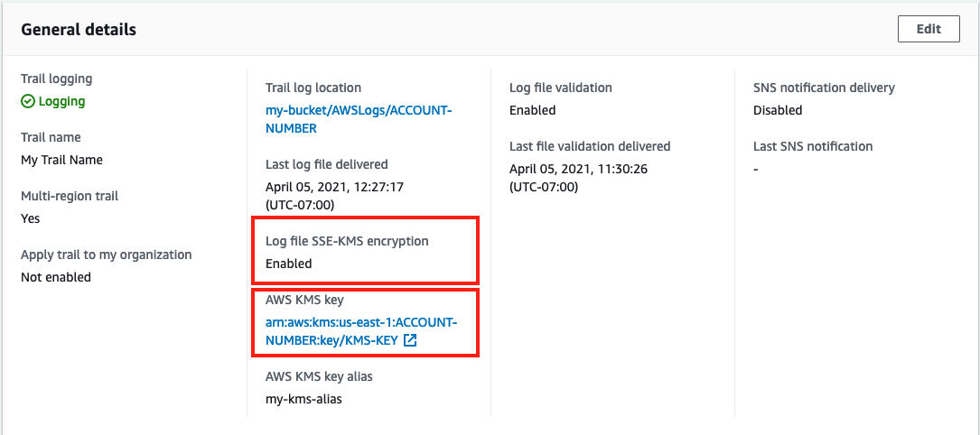Screen dimensions: 980x435
Task: Select Not enabled under Apply trail to organization
Action: point(56,276)
